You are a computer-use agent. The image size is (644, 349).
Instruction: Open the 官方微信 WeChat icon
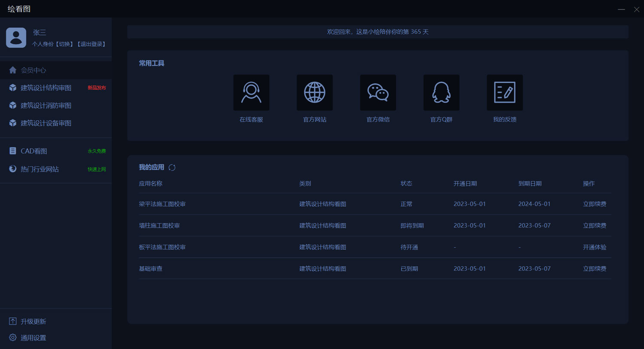coord(378,93)
